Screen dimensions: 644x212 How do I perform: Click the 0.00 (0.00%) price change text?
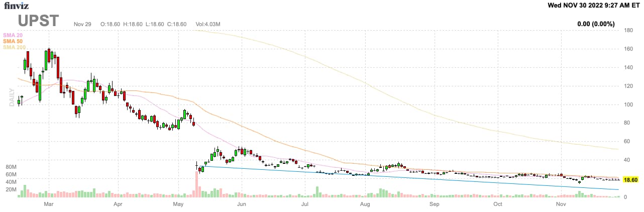click(596, 24)
